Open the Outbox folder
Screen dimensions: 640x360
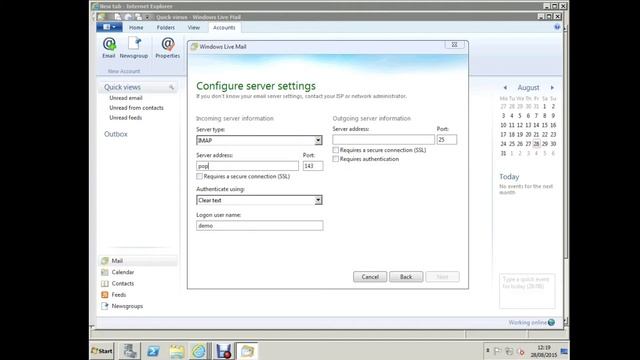tap(116, 134)
